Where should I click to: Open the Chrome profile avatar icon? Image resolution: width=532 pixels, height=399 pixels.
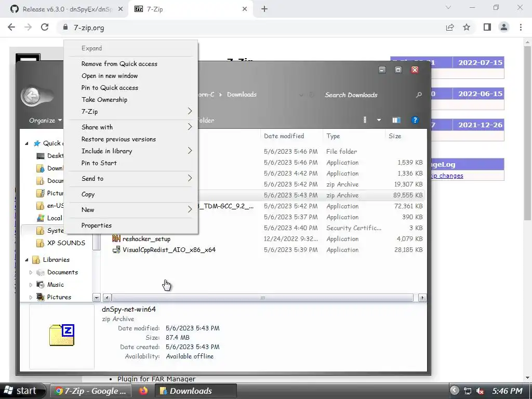[x=504, y=28]
